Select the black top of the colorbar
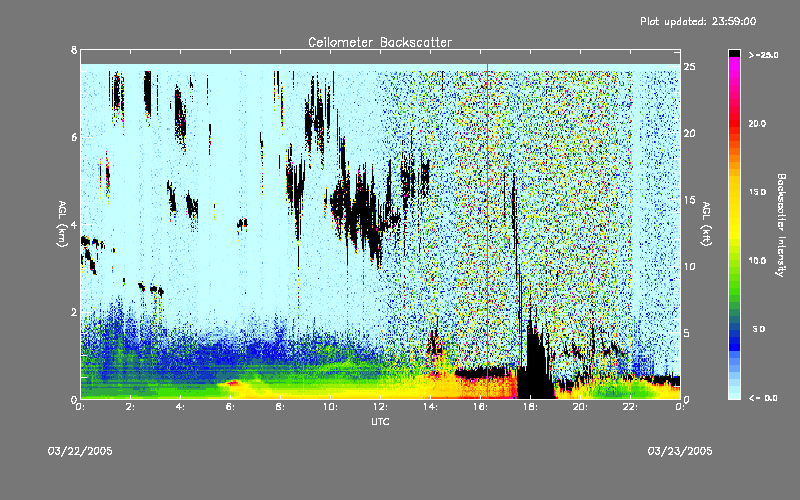This screenshot has height=500, width=800. 734,53
